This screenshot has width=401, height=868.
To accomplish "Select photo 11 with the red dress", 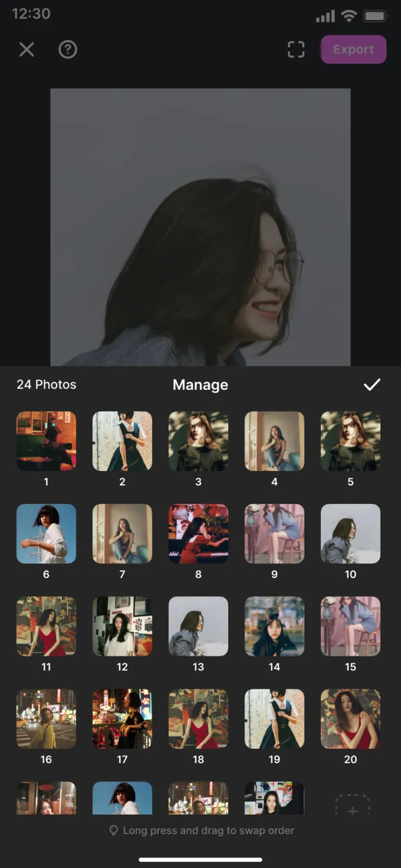I will click(46, 626).
